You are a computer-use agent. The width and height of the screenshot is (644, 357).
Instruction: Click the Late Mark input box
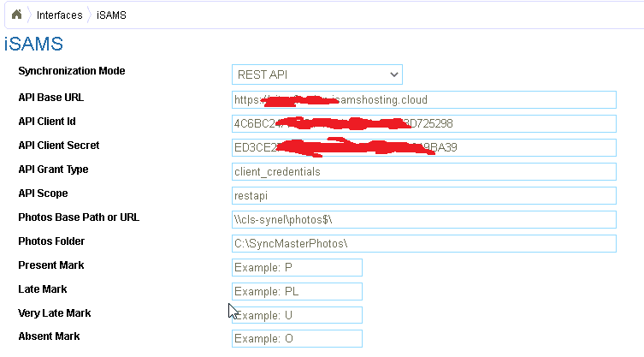(x=297, y=291)
